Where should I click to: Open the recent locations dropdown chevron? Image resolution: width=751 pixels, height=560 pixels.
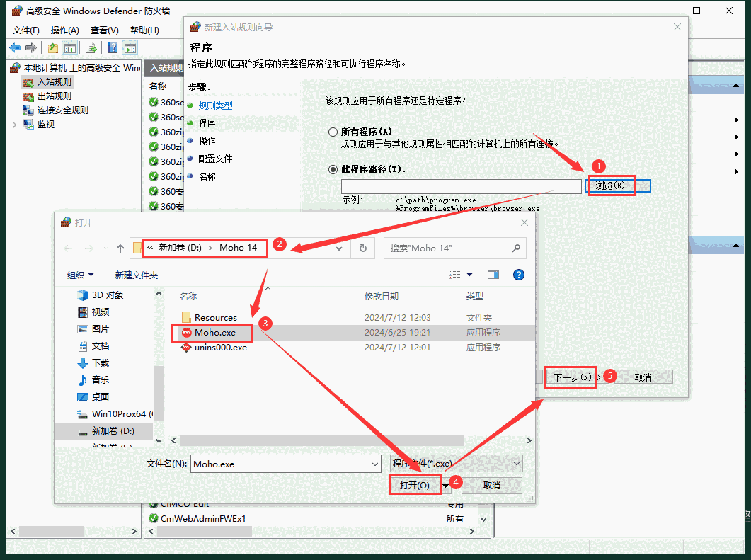pyautogui.click(x=105, y=248)
